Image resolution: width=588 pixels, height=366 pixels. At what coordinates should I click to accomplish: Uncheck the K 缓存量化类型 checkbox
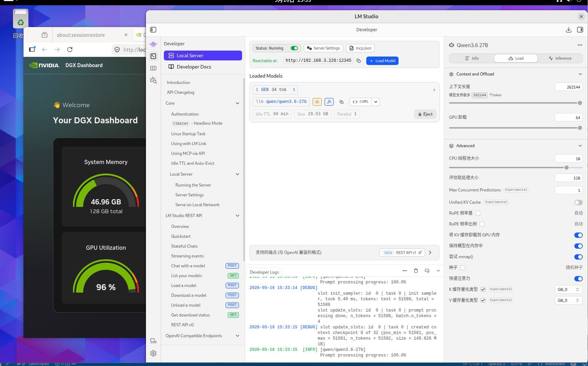tap(483, 289)
